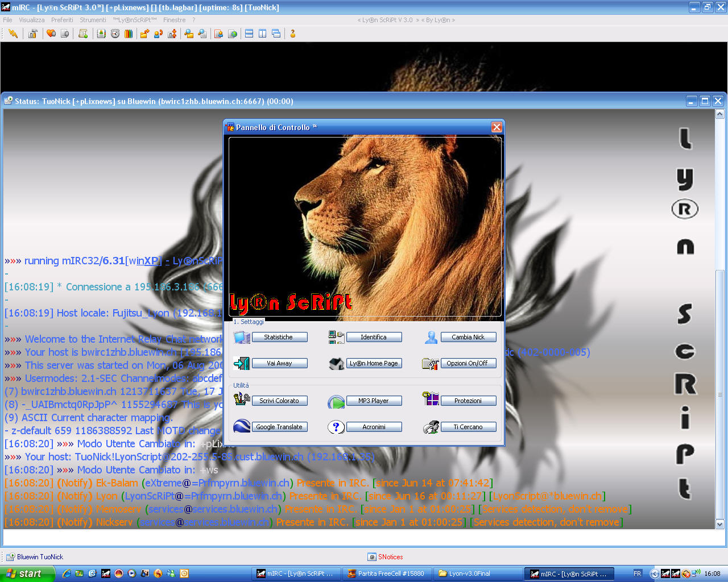
Task: Open the Notify List toolbar icon
Action: coord(218,34)
